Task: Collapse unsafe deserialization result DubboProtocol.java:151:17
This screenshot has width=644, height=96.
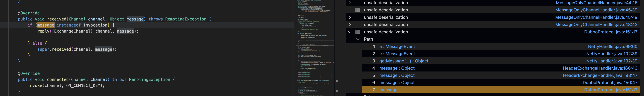Action: click(x=349, y=32)
